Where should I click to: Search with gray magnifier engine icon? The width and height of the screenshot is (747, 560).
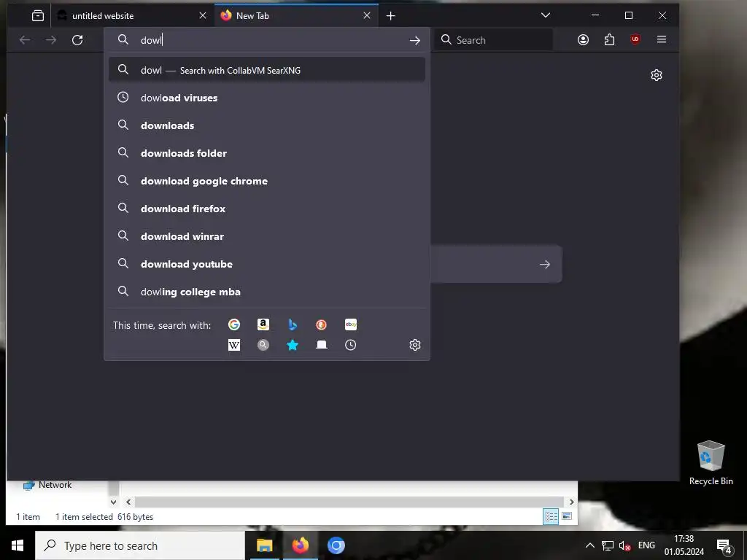(x=263, y=345)
